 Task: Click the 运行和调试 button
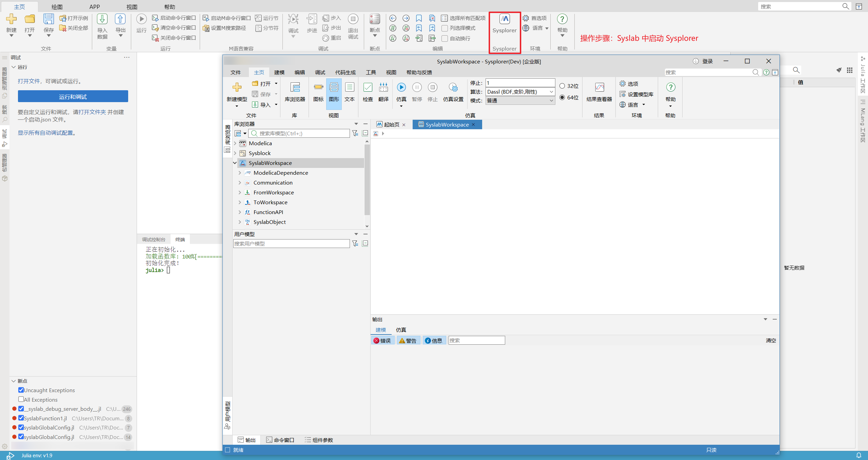pyautogui.click(x=73, y=97)
